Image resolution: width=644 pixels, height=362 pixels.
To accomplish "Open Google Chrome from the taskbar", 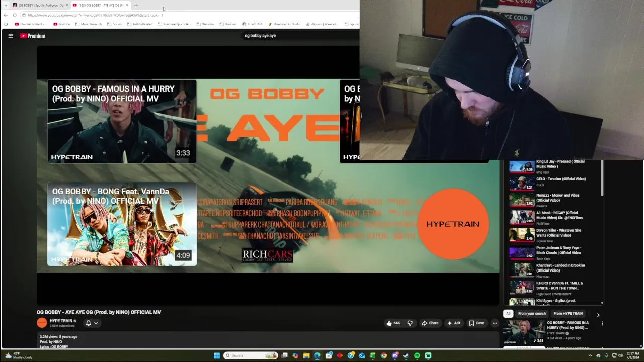I will (x=384, y=355).
